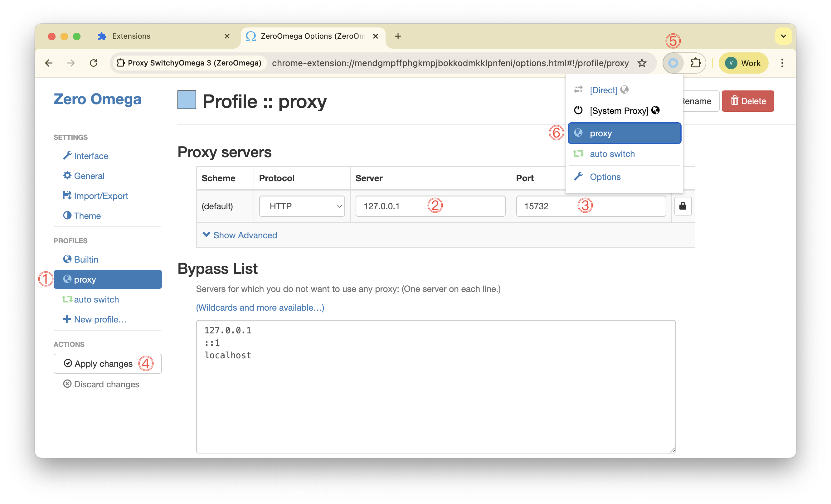Select the proxy profile in sidebar
831x504 pixels.
(x=108, y=279)
